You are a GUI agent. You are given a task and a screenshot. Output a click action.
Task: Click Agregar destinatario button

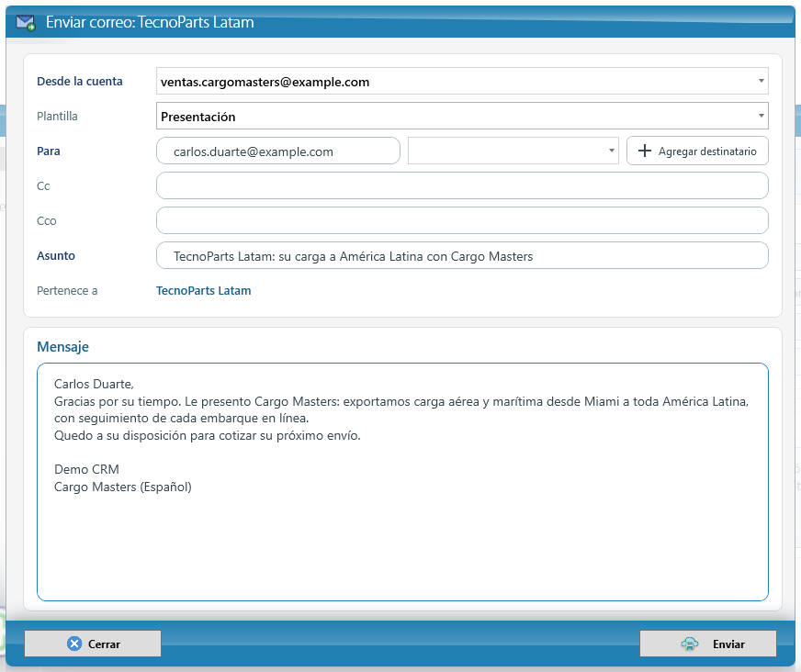[697, 151]
